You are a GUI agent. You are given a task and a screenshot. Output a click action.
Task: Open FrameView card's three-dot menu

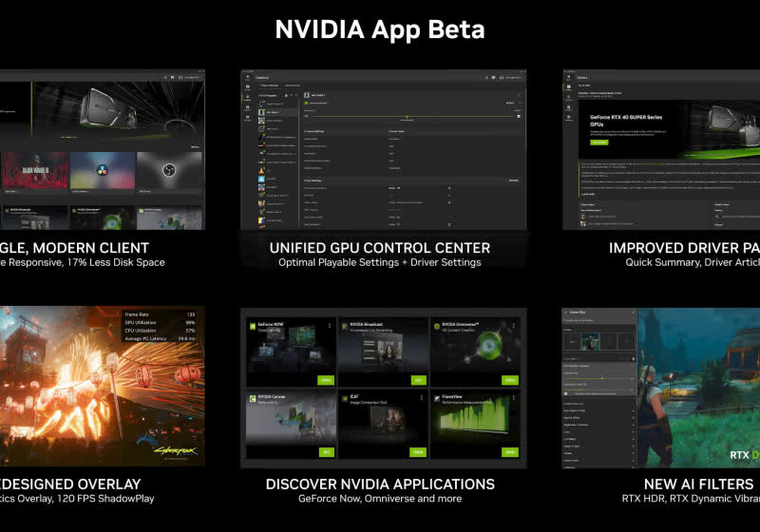tap(513, 398)
